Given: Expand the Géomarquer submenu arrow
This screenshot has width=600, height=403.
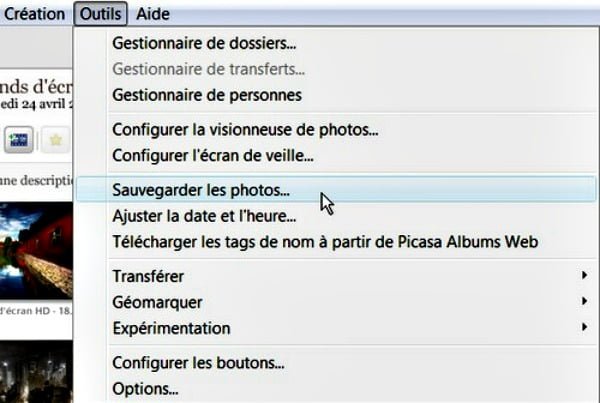Looking at the screenshot, I should click(x=584, y=301).
